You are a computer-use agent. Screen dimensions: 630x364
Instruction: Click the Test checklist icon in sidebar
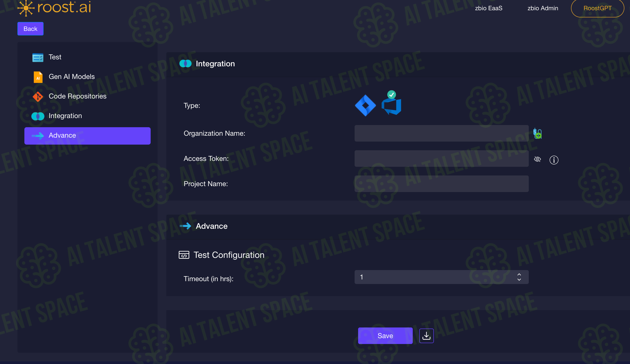coord(38,57)
